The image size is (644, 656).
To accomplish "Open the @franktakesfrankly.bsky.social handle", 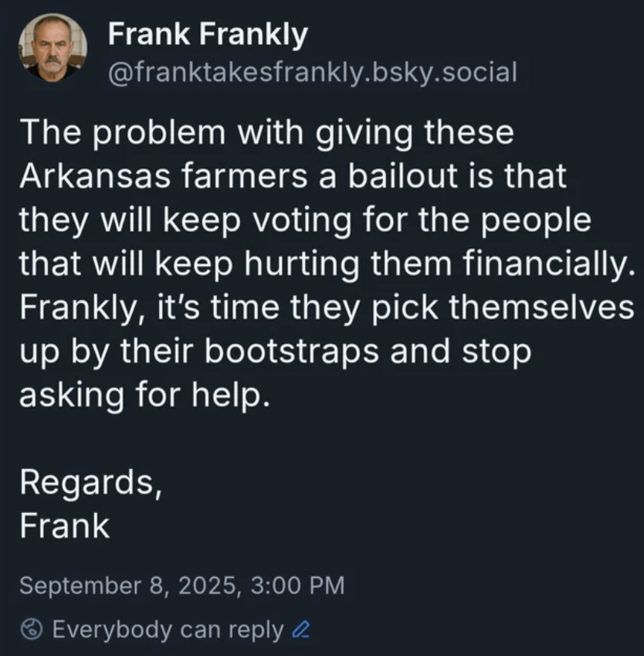I will [x=311, y=73].
